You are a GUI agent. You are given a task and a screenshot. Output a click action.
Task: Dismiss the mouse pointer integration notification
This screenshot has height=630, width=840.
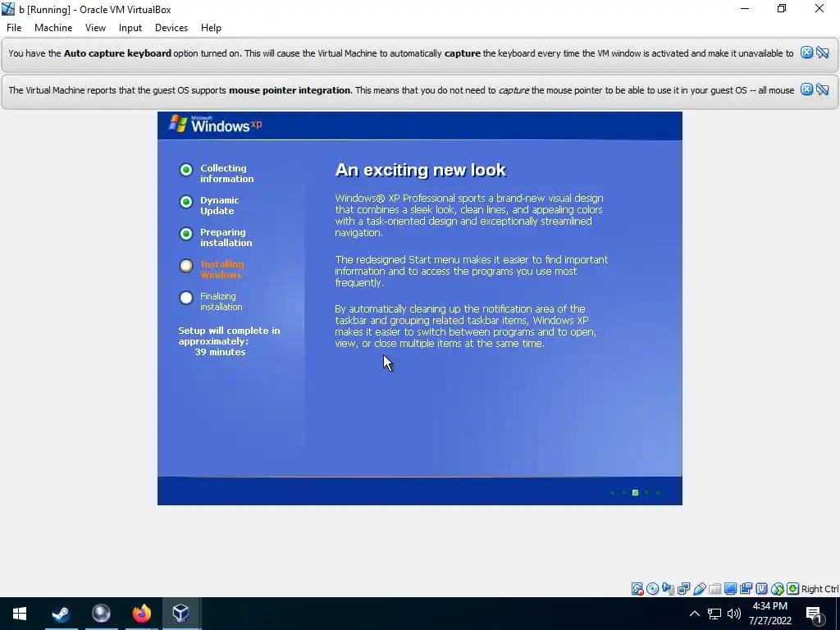[x=806, y=89]
